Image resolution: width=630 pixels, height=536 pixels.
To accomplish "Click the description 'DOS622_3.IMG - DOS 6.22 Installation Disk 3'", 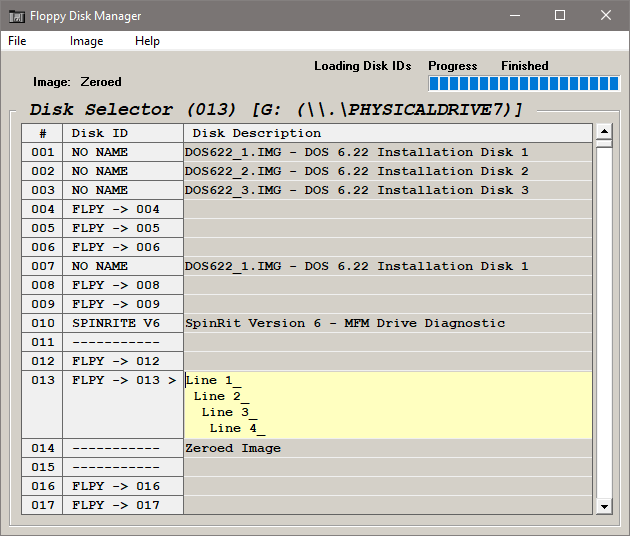I will pos(356,190).
